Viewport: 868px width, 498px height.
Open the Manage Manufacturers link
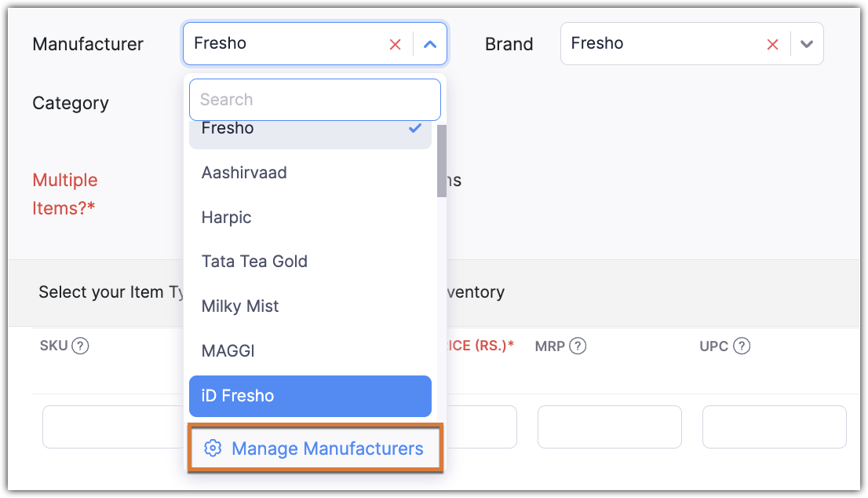(327, 449)
